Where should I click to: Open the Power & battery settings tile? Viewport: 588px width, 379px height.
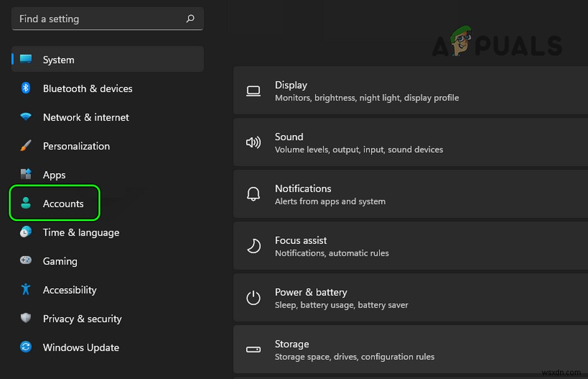(x=410, y=298)
